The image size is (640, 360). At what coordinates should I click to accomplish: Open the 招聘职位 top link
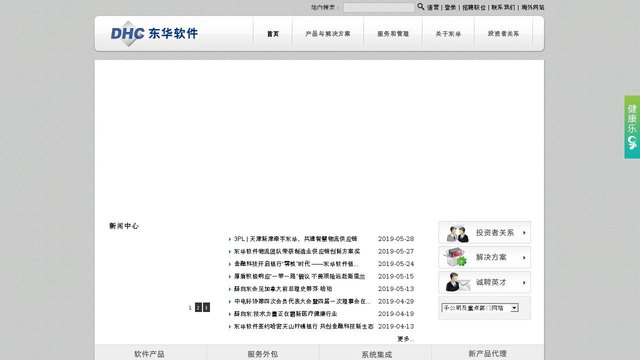point(474,7)
